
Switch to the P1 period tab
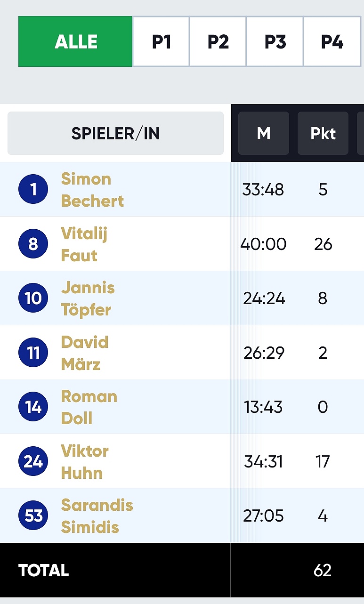tap(161, 41)
